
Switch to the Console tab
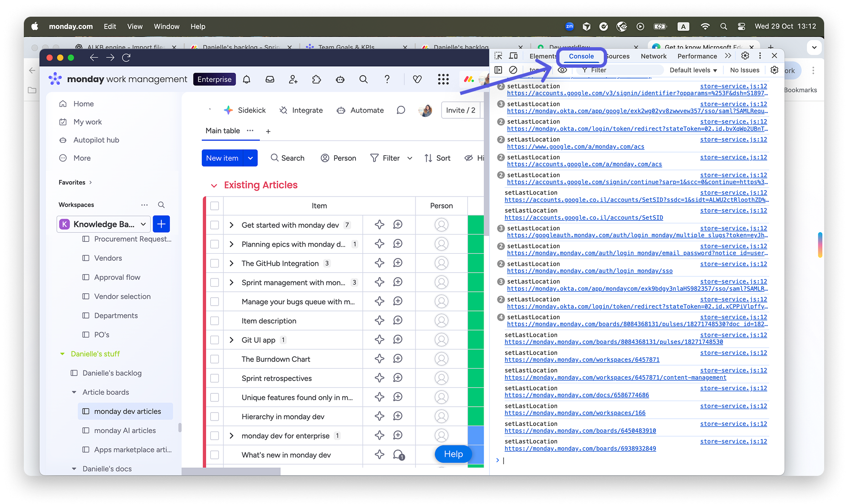[581, 56]
